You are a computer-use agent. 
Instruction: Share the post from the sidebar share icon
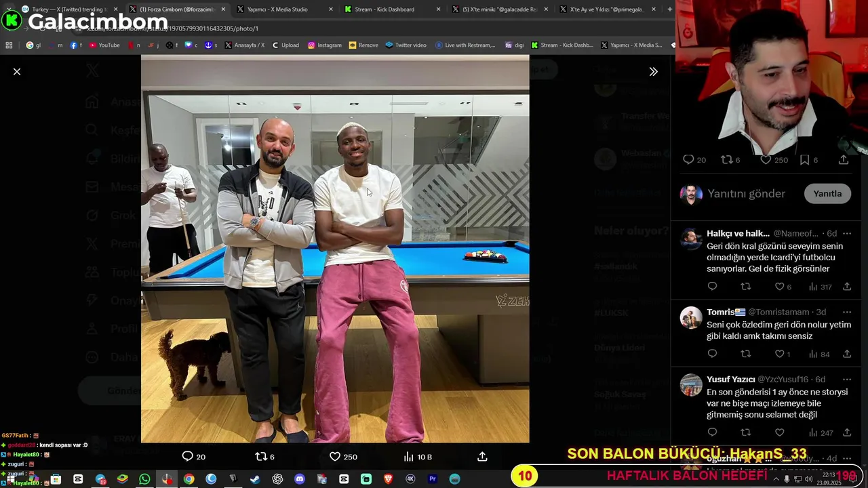coord(844,160)
